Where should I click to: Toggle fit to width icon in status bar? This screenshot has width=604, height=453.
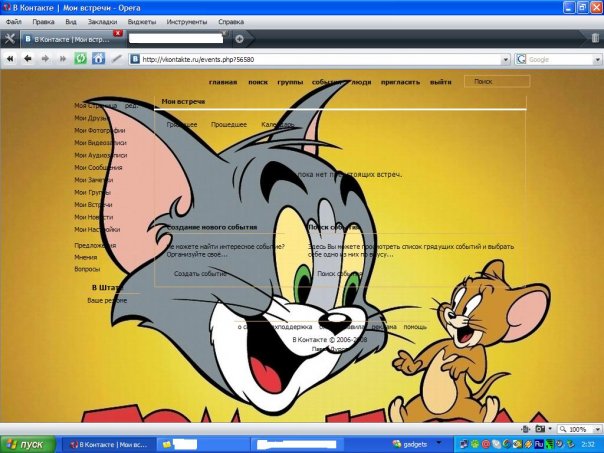(x=525, y=429)
